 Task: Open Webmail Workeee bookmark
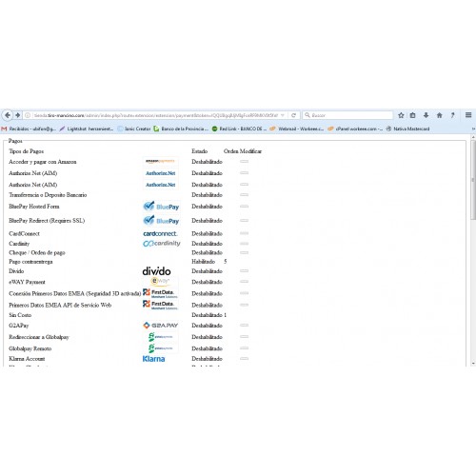(x=297, y=129)
